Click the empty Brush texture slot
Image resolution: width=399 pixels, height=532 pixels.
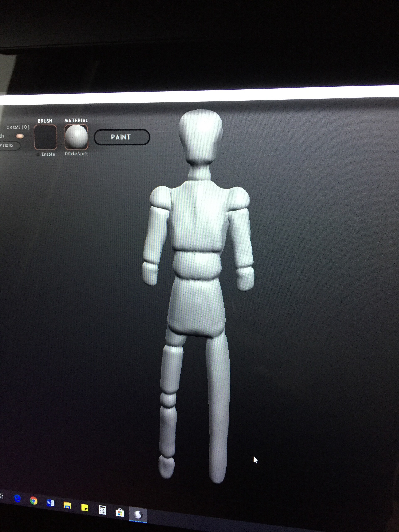coord(45,137)
